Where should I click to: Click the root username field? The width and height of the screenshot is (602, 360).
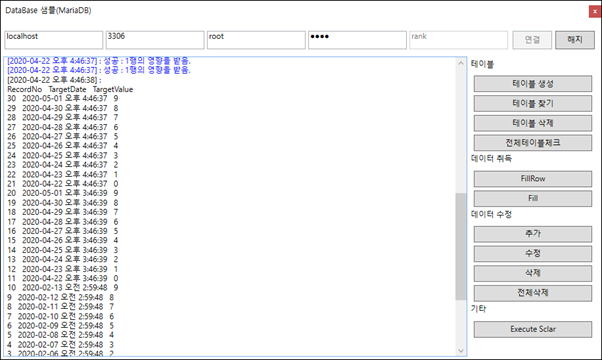(256, 40)
